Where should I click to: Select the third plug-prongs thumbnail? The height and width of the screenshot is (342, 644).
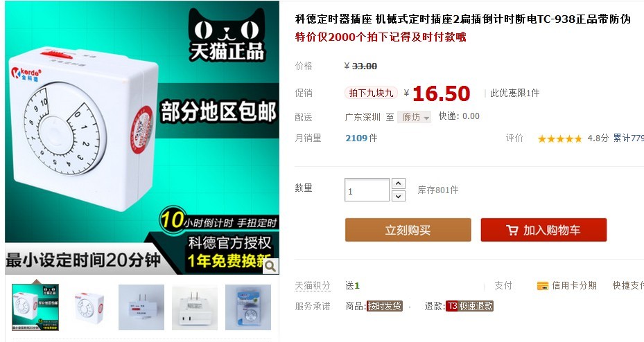click(141, 307)
